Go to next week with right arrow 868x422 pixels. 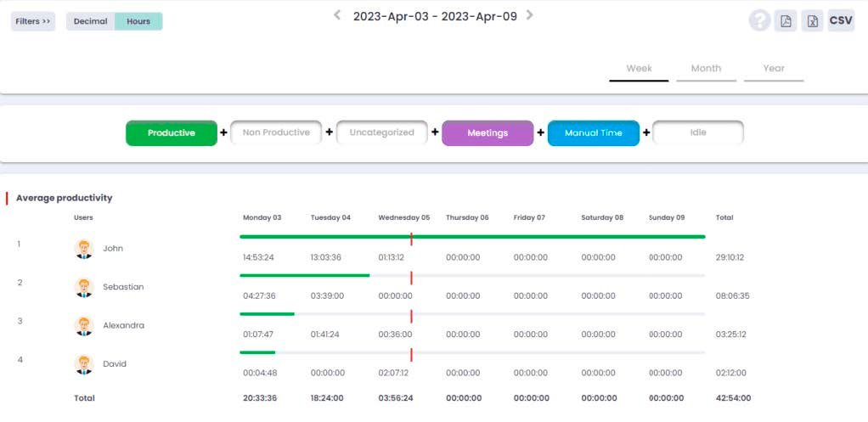[x=530, y=15]
